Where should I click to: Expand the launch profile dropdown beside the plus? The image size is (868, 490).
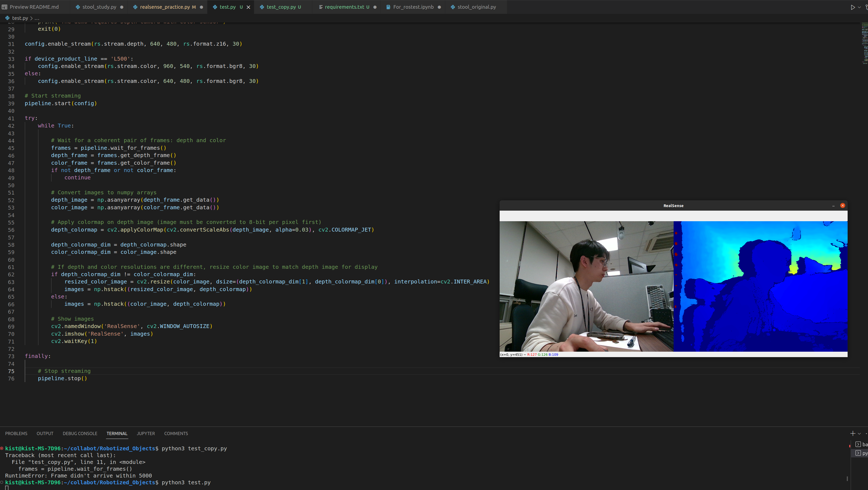coord(859,434)
